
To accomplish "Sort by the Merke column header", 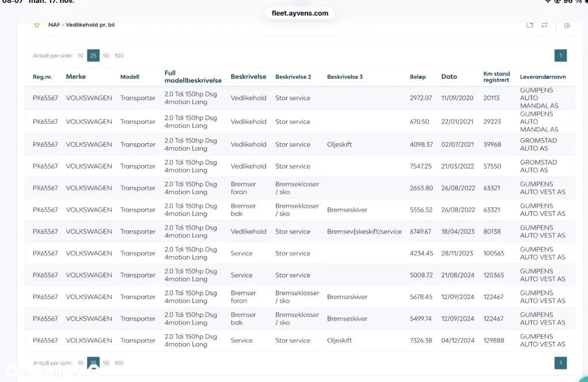I will click(x=76, y=77).
